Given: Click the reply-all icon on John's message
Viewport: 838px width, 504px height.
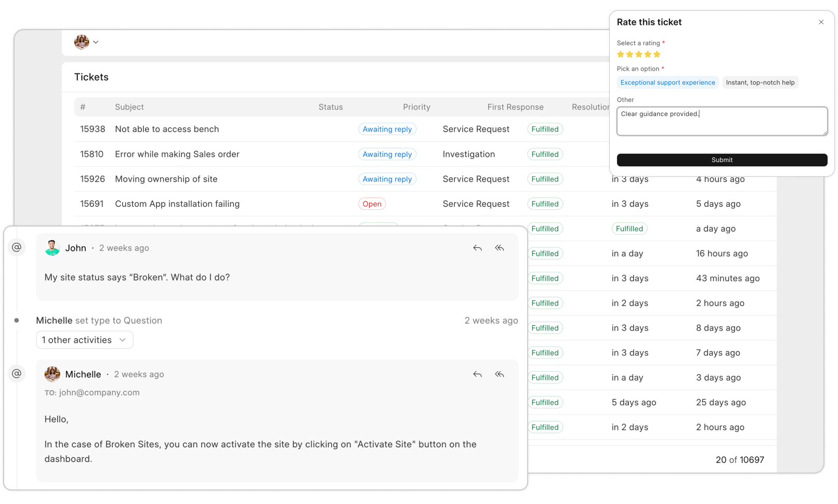Looking at the screenshot, I should click(x=499, y=248).
